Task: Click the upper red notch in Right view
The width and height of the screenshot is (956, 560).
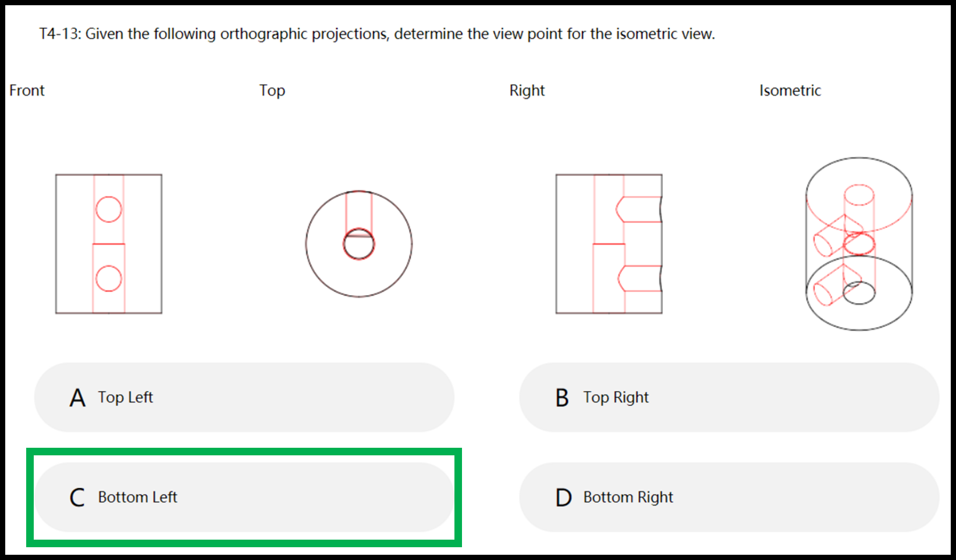Action: point(639,209)
